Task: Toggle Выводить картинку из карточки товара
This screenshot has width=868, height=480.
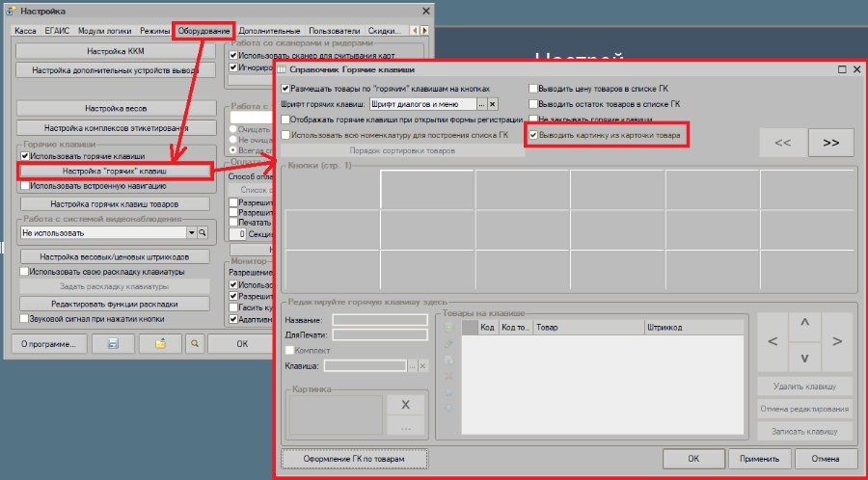Action: tap(533, 135)
